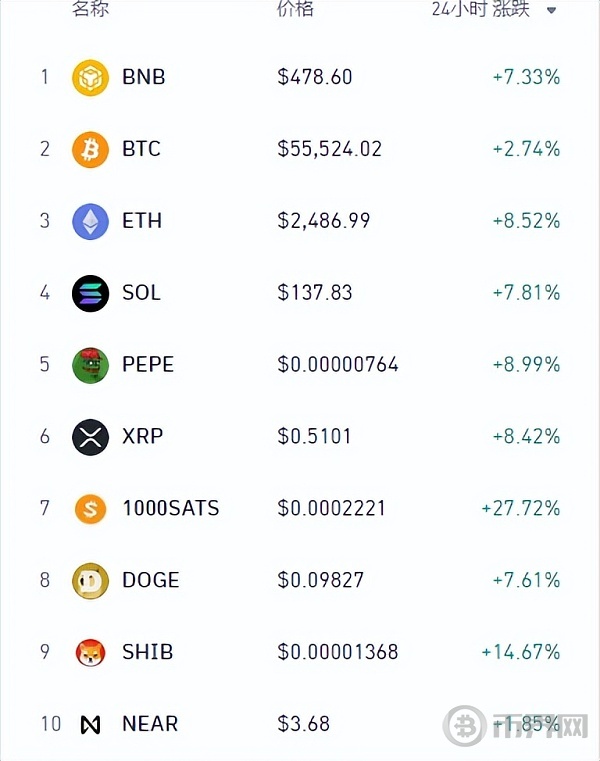This screenshot has height=761, width=600.
Task: Open the NEAR protocol icon
Action: click(x=90, y=725)
